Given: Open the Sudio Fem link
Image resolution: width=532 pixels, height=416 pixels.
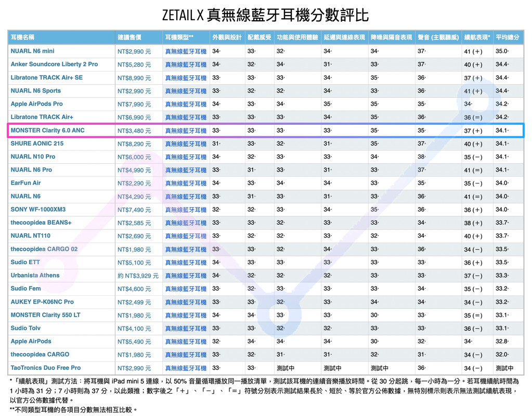Looking at the screenshot, I should coord(26,289).
